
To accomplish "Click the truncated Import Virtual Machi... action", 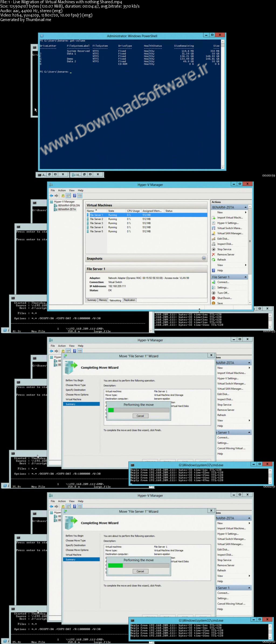I will pyautogui.click(x=230, y=217).
